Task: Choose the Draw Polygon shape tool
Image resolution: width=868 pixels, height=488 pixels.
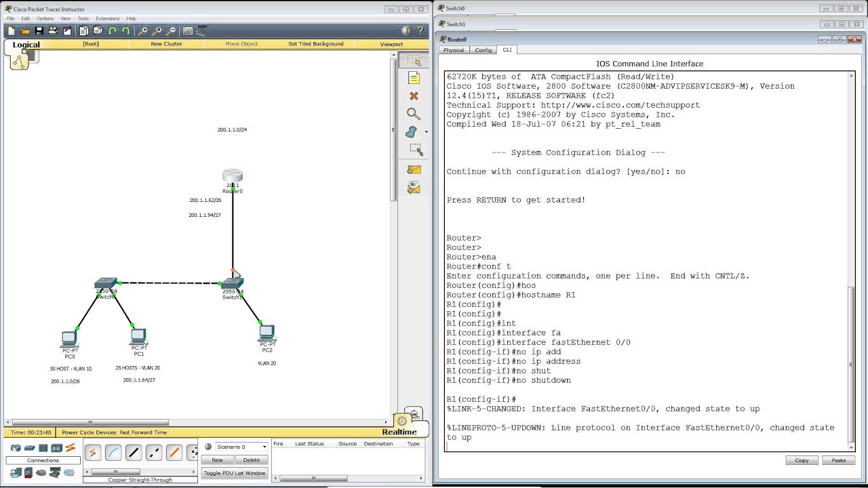Action: 412,131
